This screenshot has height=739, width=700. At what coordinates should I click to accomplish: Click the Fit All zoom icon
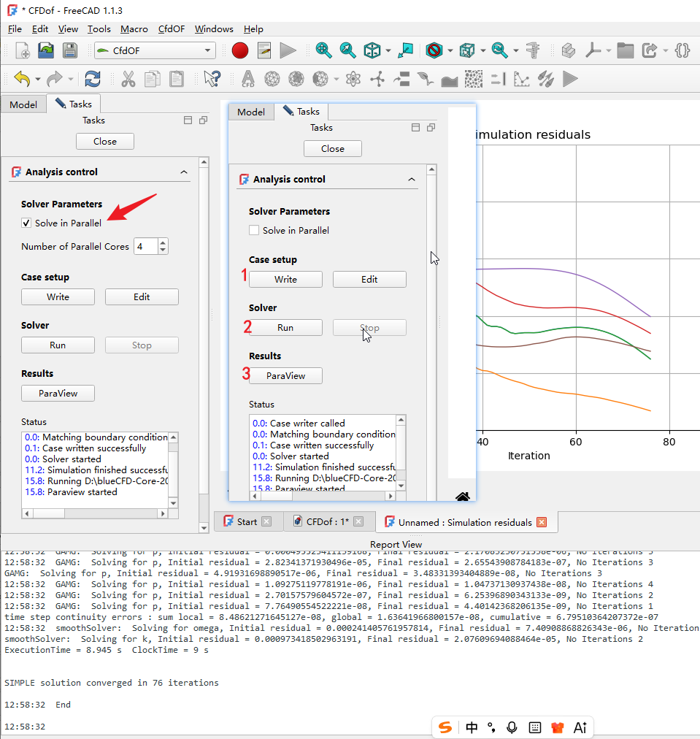323,50
